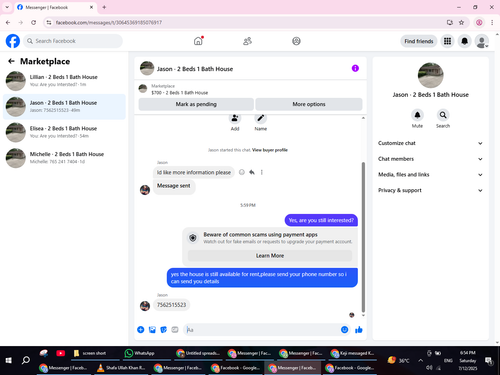This screenshot has width=500, height=375.
Task: Open the plus actions icon in composer
Action: 141,330
